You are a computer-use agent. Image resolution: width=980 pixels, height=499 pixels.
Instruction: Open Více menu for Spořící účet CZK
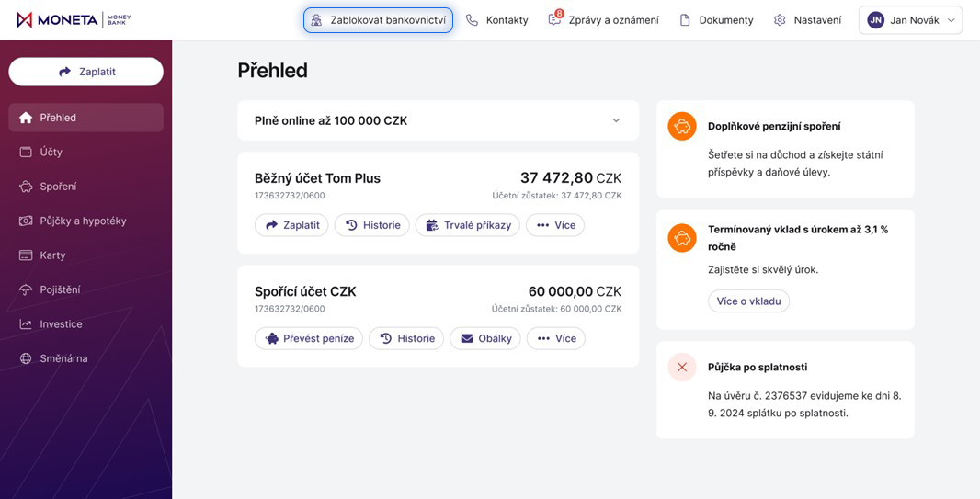[x=555, y=338]
